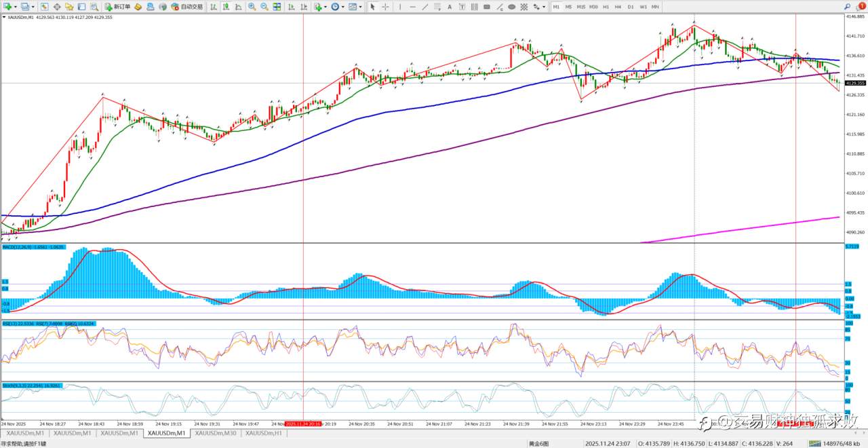The height and width of the screenshot is (448, 868).
Task: Show the Market Watch panel
Action: [44, 7]
